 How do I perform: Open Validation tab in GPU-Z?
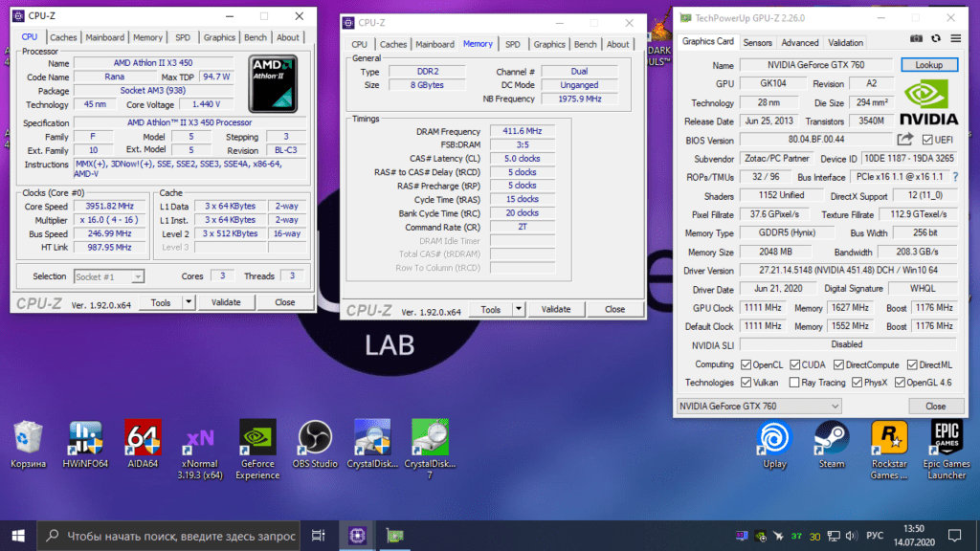click(845, 42)
